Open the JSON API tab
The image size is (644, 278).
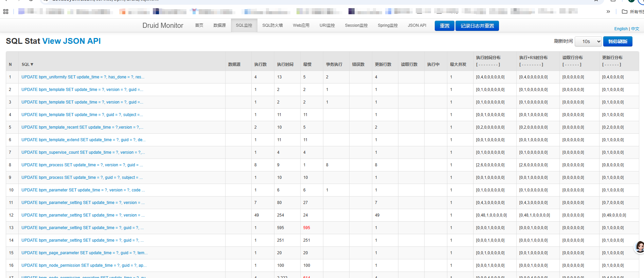point(417,25)
